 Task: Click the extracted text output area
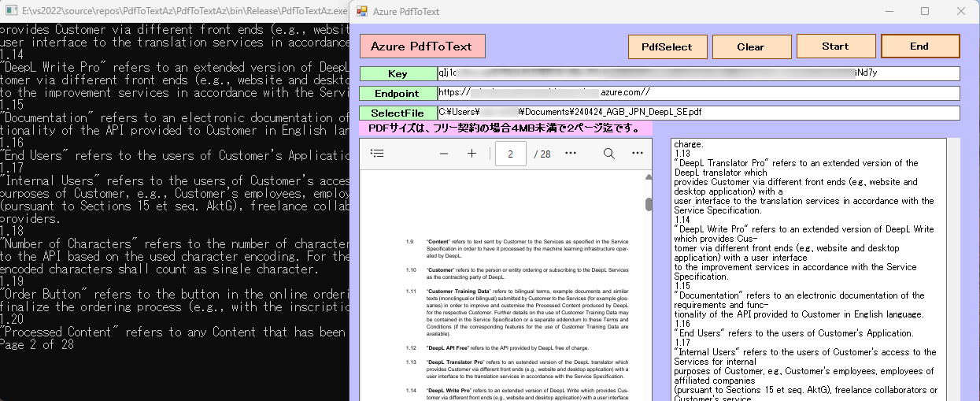coord(807,268)
